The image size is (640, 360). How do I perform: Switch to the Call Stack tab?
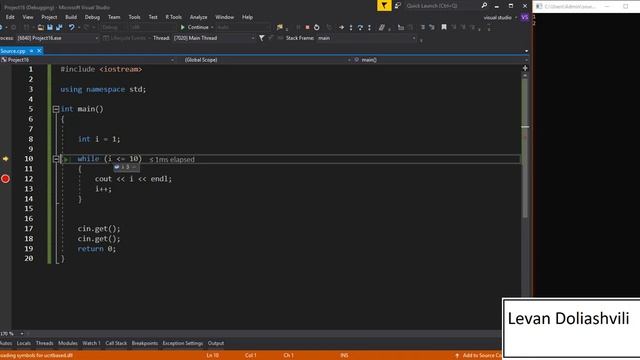(116, 343)
